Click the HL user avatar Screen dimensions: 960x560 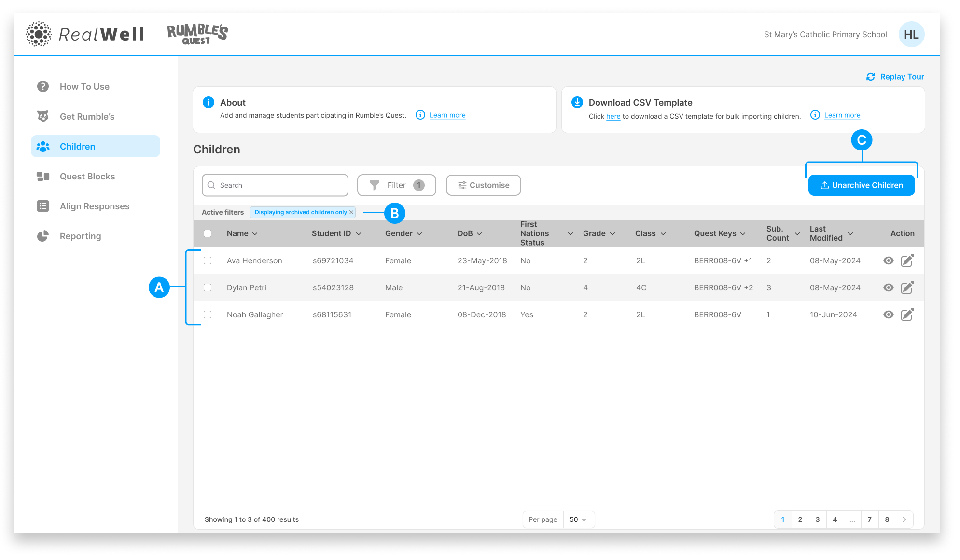click(911, 34)
